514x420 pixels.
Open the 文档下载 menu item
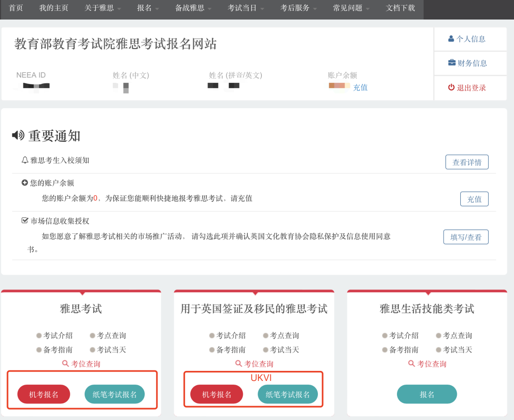(400, 8)
